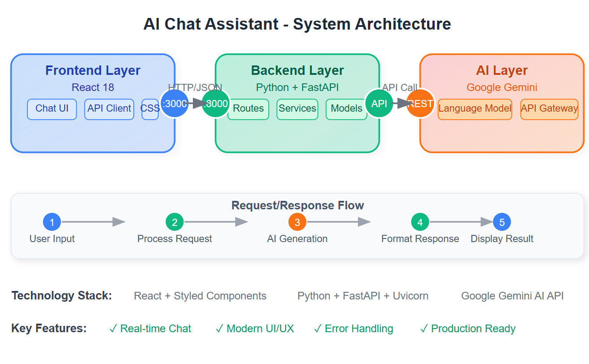Click the Backend Layer heading

tap(297, 71)
